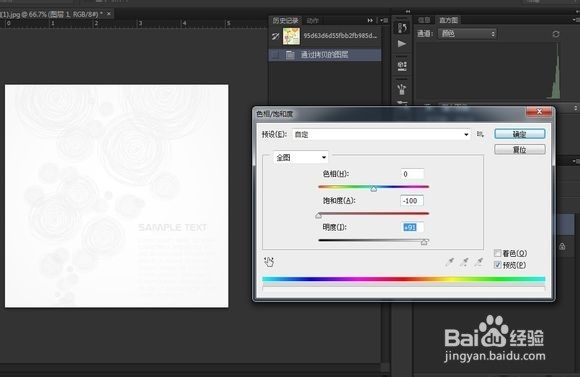Click the 确定 (OK) button

[x=519, y=134]
